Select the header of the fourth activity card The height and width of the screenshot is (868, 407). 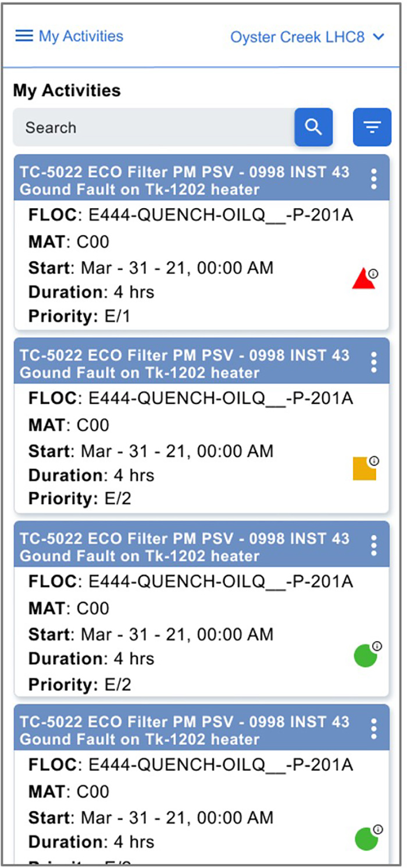(186, 730)
